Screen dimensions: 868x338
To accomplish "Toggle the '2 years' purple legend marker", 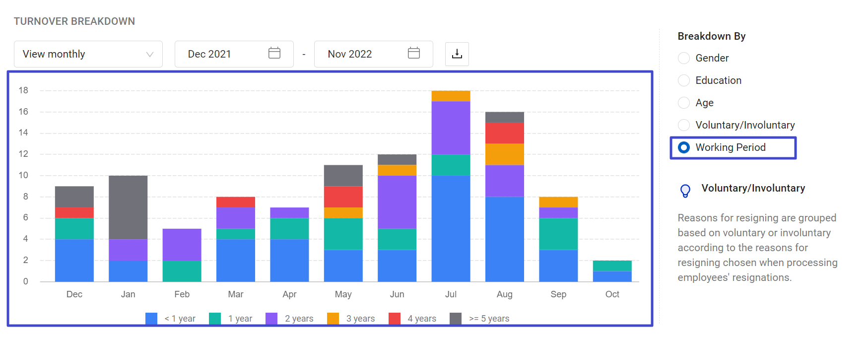I will pos(271,319).
